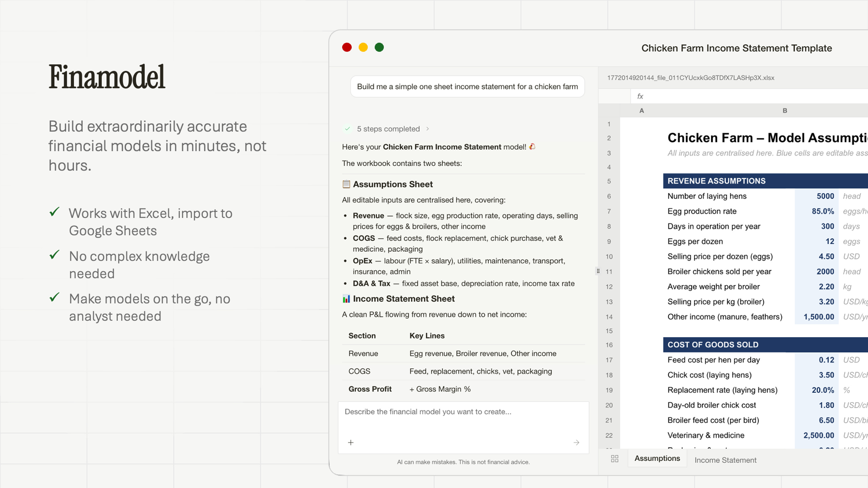Select row 17 header number
Image resolution: width=868 pixels, height=488 pixels.
point(609,360)
